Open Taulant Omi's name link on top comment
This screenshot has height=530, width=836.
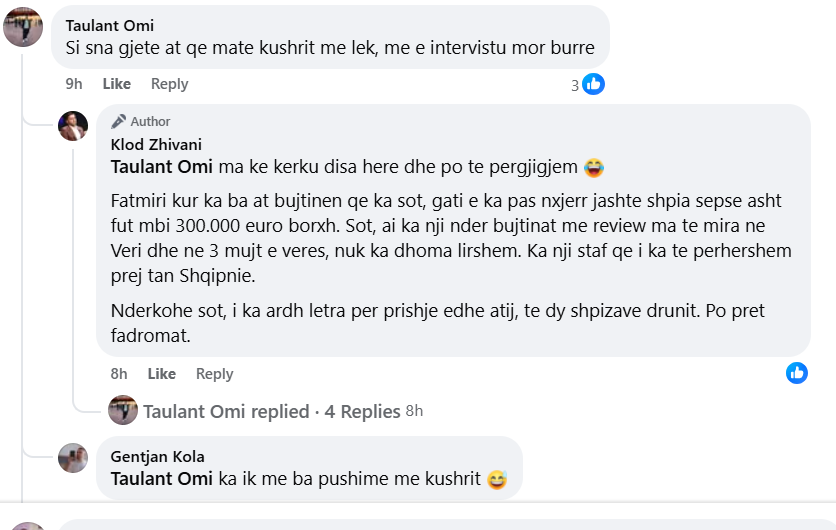click(x=109, y=26)
